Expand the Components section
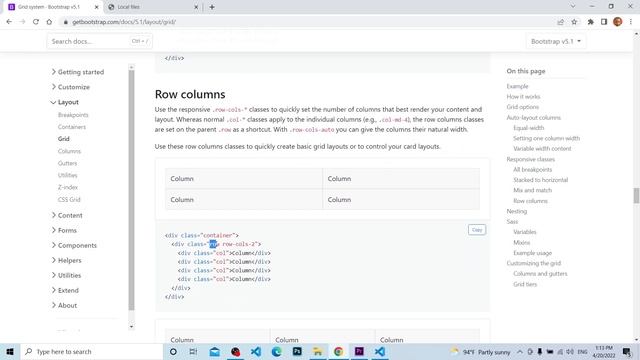Viewport: 640px width, 360px height. (74, 245)
